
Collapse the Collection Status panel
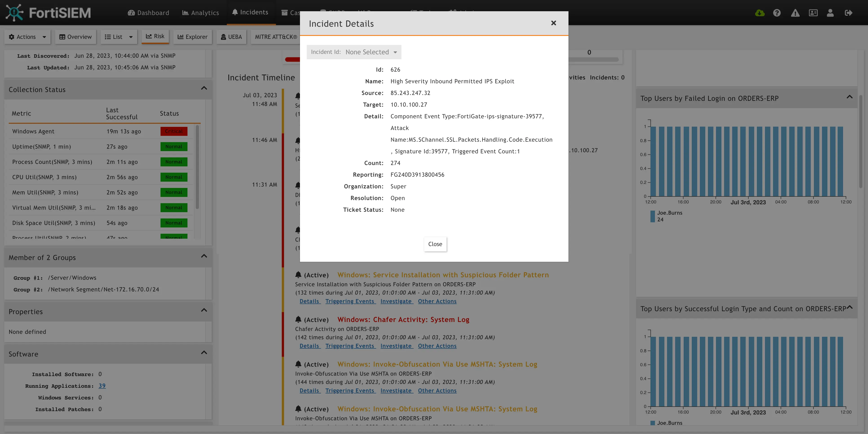(x=204, y=88)
